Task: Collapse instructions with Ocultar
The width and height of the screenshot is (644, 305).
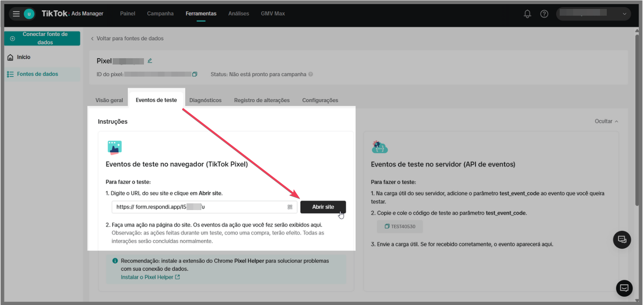Action: click(606, 121)
